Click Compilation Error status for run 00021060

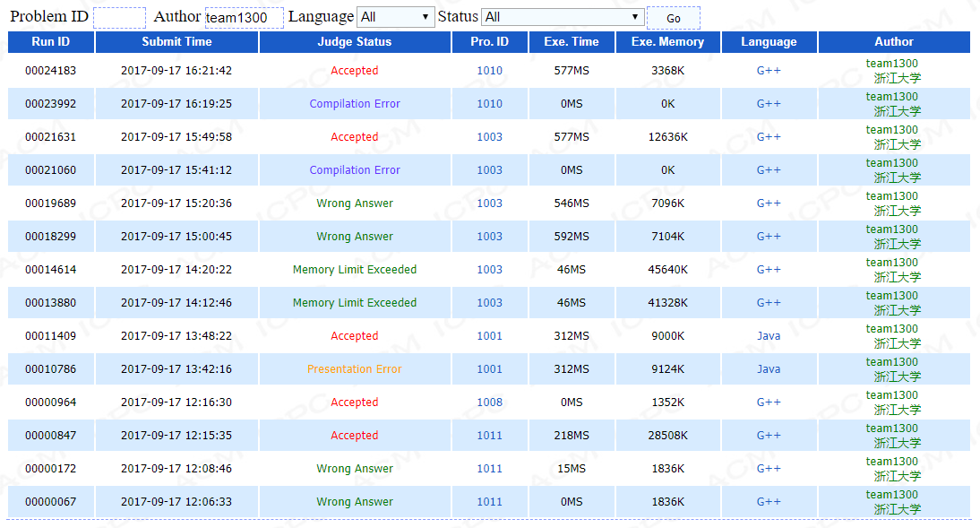click(x=355, y=170)
